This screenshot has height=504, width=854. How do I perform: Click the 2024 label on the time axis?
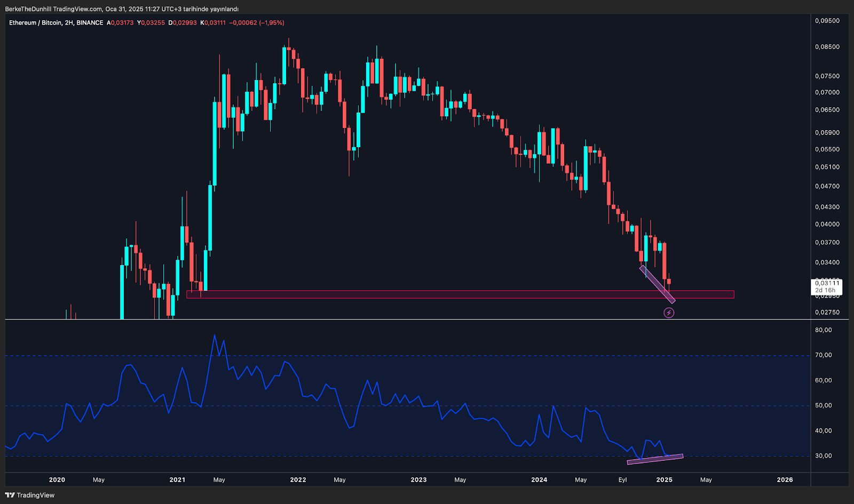click(539, 480)
